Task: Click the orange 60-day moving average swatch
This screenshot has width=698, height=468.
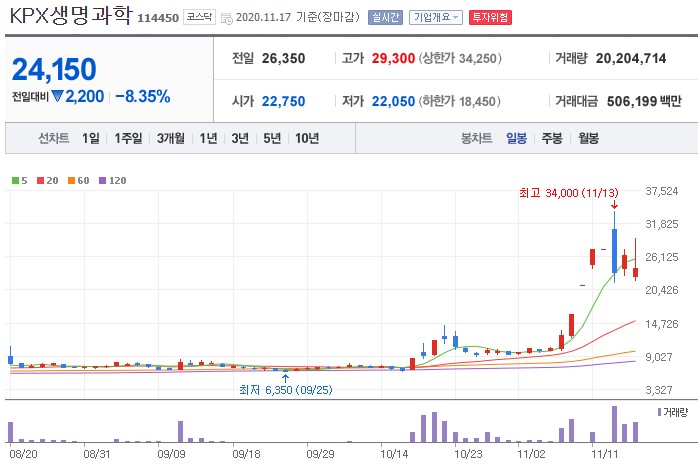Action: click(x=71, y=180)
